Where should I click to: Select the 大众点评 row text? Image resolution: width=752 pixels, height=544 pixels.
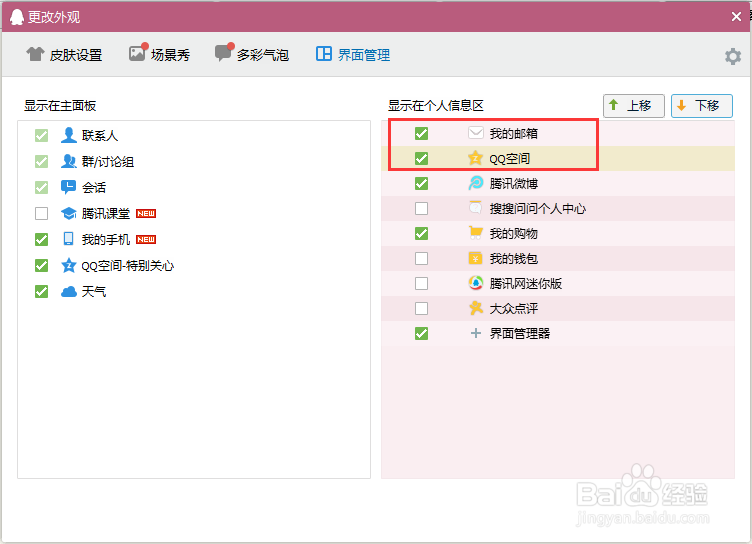coord(514,308)
